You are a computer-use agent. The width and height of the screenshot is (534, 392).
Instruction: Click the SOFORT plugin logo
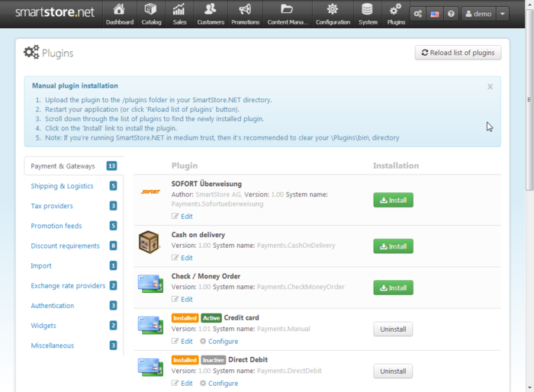(x=150, y=192)
